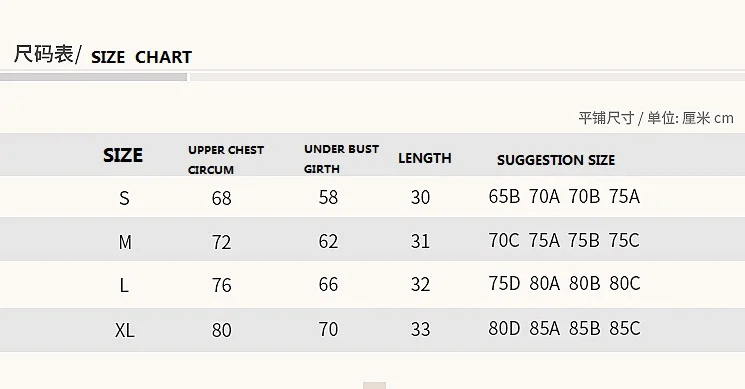
Task: Click suggested size 80A
Action: tap(544, 284)
